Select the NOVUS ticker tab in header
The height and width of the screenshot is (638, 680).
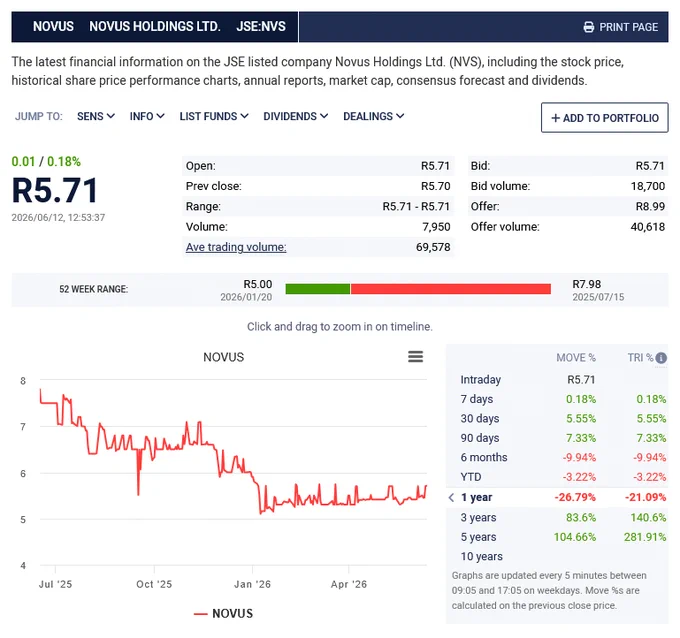53,26
